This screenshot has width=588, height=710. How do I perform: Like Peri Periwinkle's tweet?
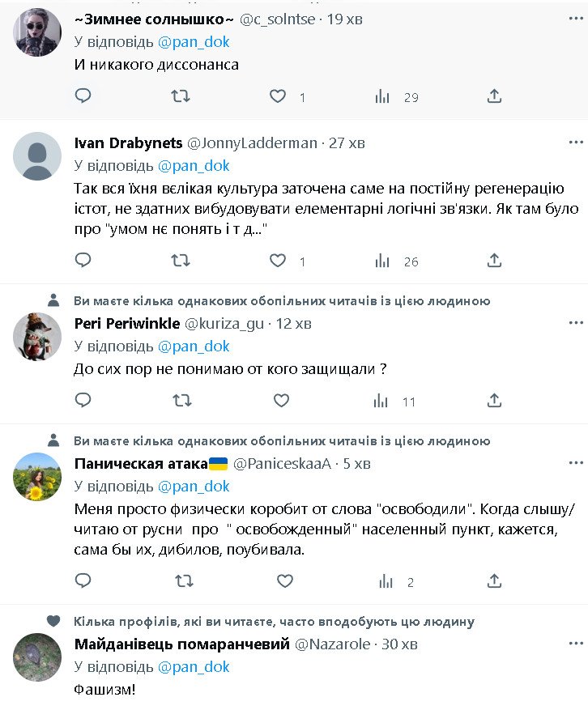(281, 400)
